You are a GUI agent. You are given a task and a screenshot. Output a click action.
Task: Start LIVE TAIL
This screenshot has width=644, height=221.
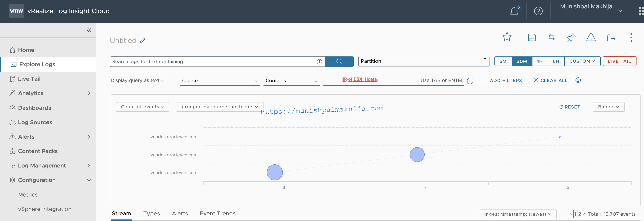[x=619, y=61]
